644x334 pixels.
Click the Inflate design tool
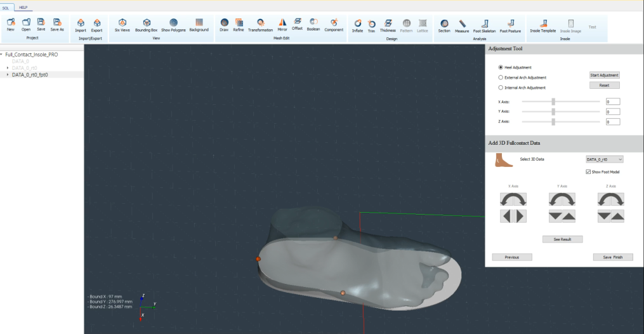click(x=358, y=23)
